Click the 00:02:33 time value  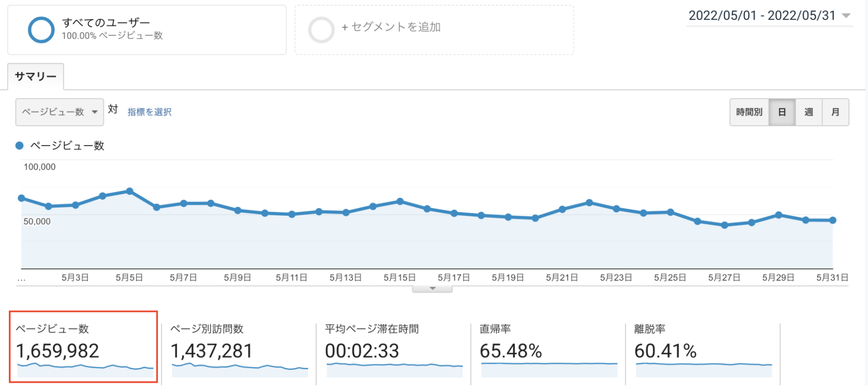point(362,351)
